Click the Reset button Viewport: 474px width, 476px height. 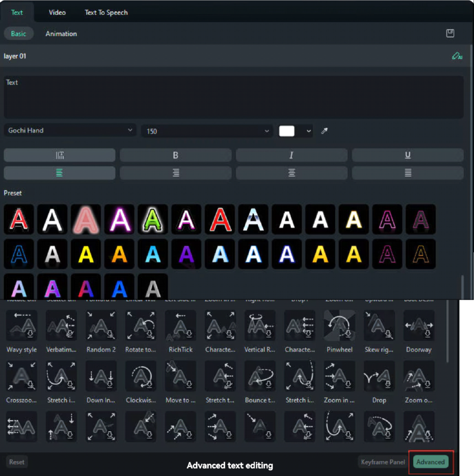pyautogui.click(x=17, y=462)
